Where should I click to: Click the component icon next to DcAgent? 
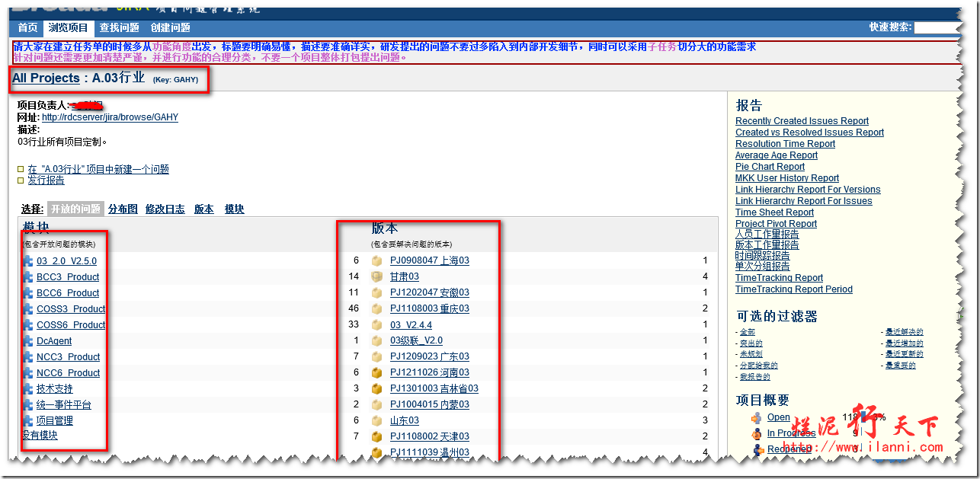pos(28,341)
